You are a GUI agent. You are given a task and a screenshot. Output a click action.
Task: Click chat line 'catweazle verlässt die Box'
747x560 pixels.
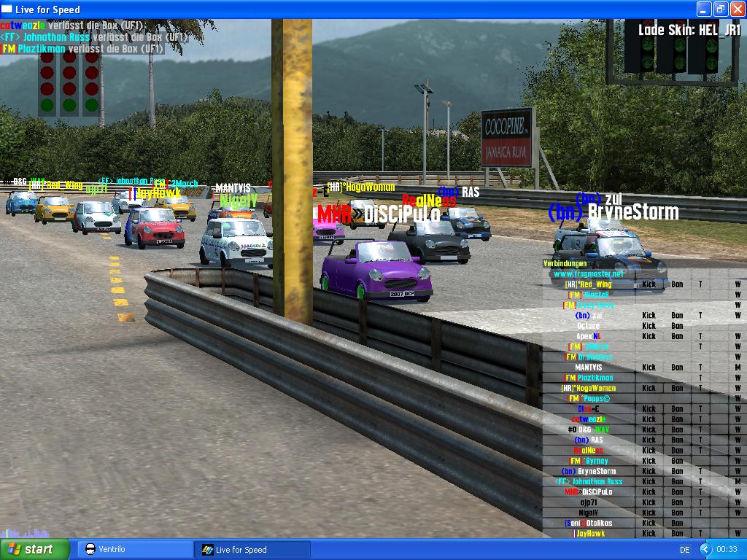(73, 26)
